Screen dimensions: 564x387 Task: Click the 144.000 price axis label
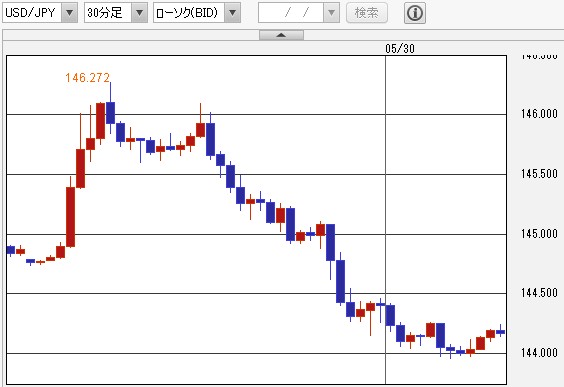tap(539, 353)
